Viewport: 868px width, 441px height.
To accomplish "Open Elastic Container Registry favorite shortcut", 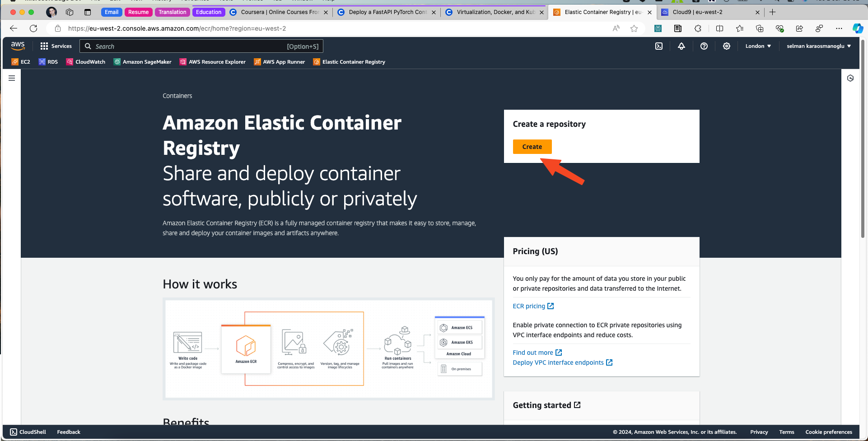I will coord(350,62).
